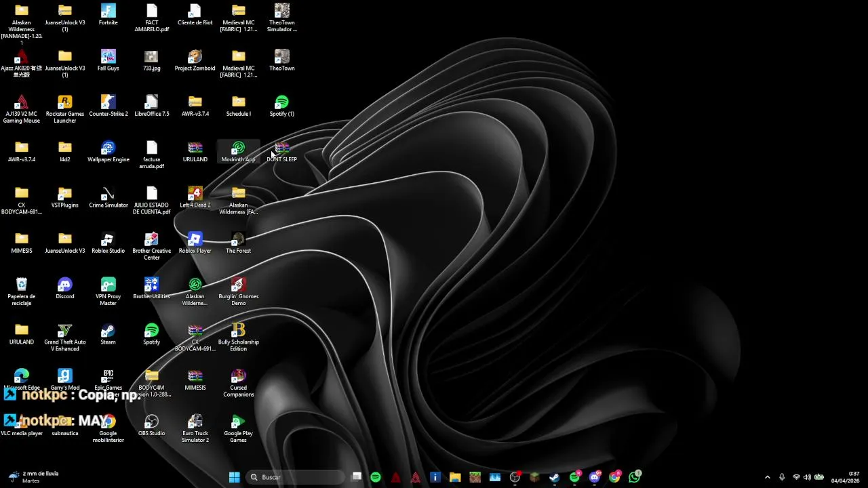The image size is (868, 488).
Task: Open the Project Zomboid shortcut
Action: pyautogui.click(x=195, y=60)
